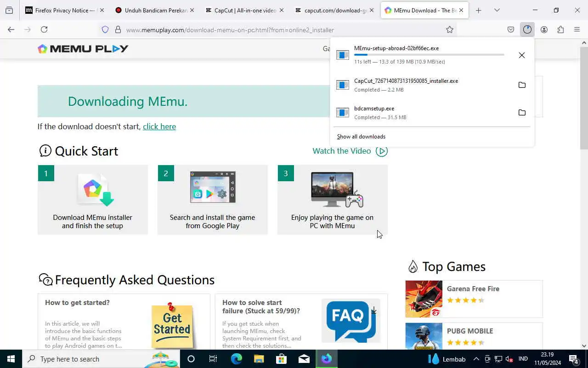Click the MEmu download progress bar
Image resolution: width=588 pixels, height=368 pixels.
point(429,55)
